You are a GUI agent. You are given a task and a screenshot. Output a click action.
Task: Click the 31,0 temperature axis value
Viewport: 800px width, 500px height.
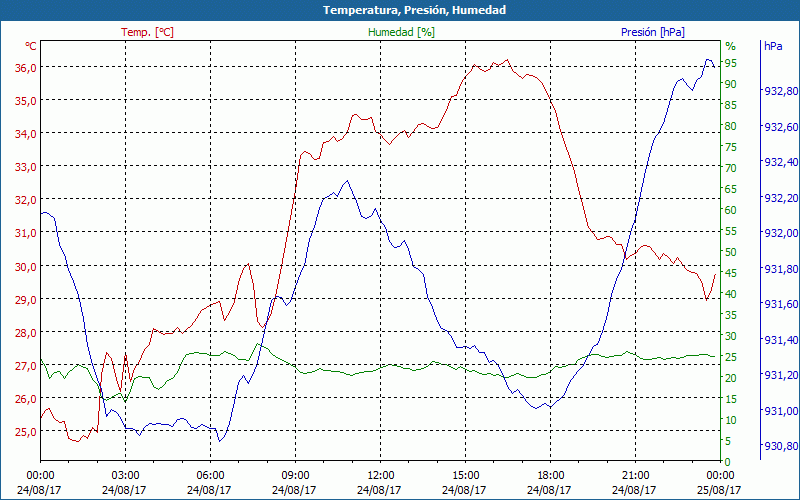click(x=26, y=233)
